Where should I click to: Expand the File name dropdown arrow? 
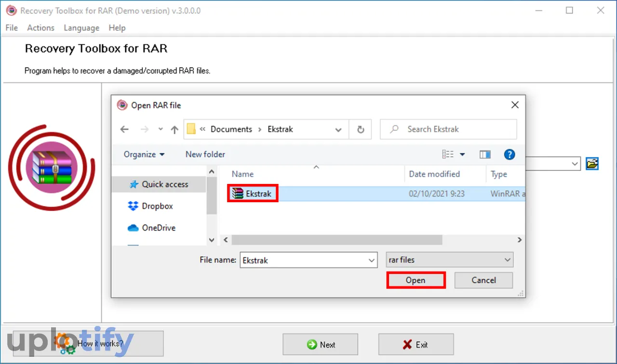[x=372, y=260]
